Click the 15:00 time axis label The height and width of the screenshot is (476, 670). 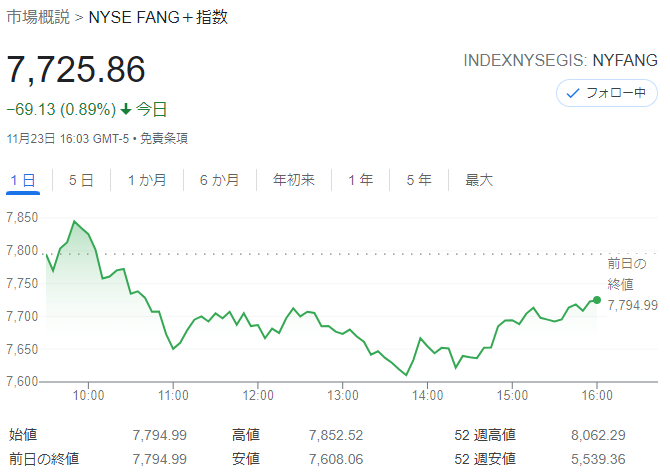pos(512,395)
